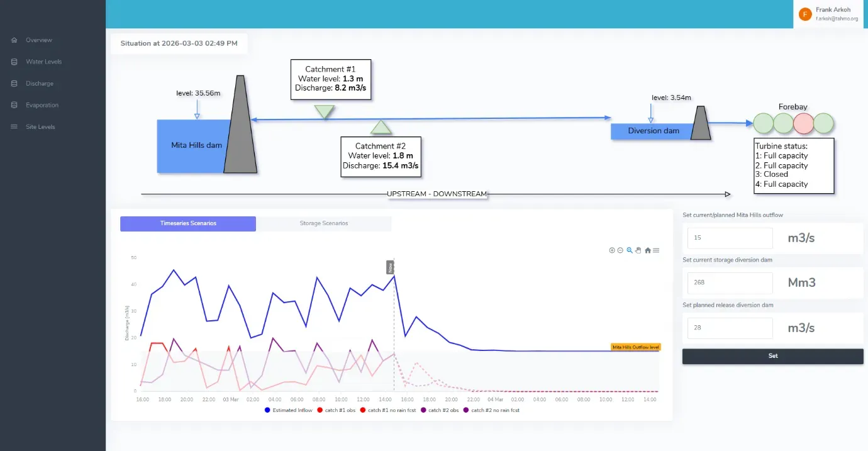Click the Catchment #1 info box
Screen dimensions: 868x451
[331, 80]
